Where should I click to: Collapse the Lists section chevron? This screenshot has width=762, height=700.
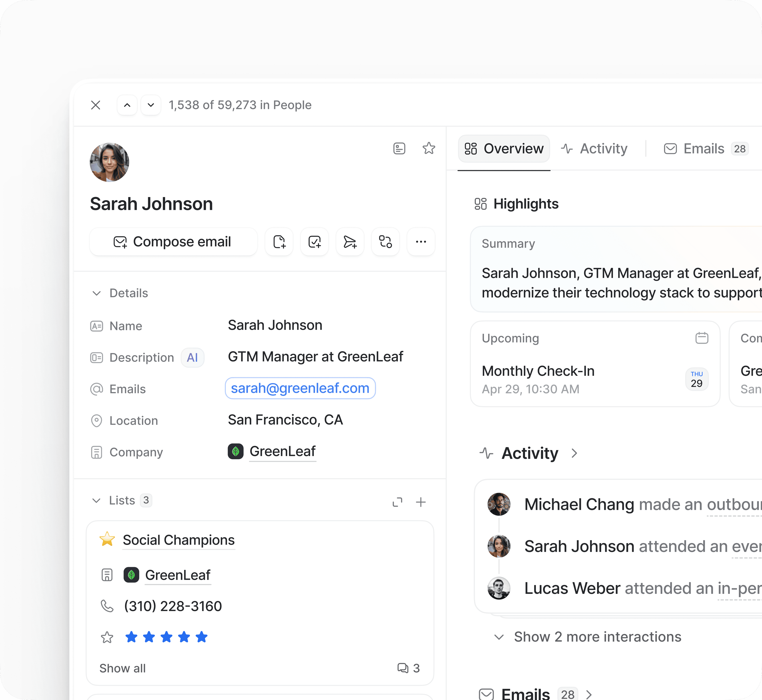pos(97,500)
